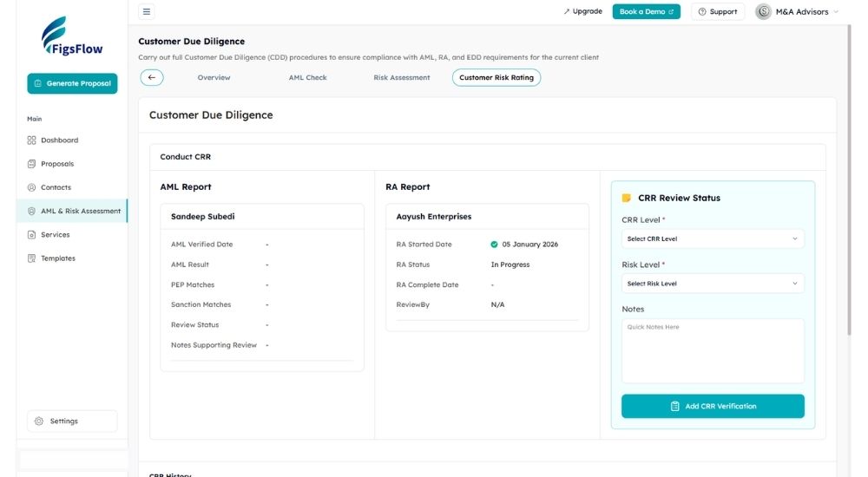868x477 pixels.
Task: Click the Sandeep Subedi name in AML Report
Action: click(202, 216)
